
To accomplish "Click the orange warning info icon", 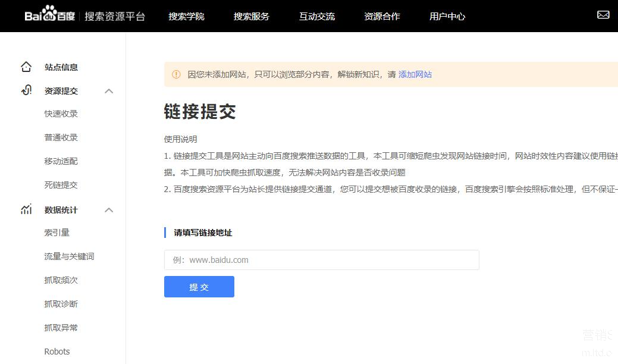I will tap(176, 74).
